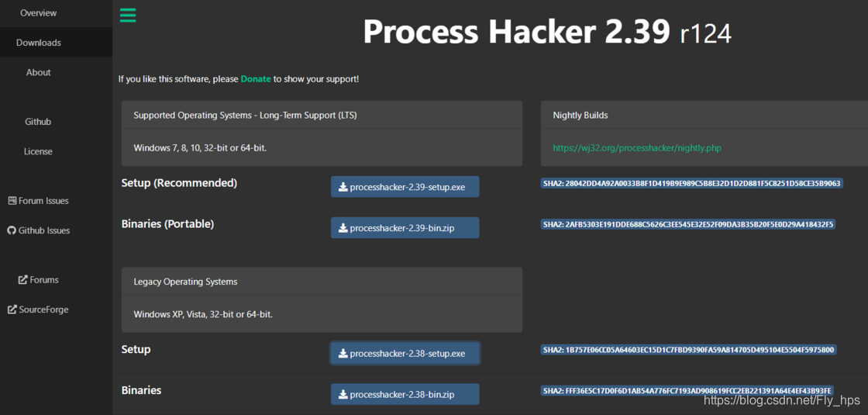Toggle the green hamburger menu icon

pyautogui.click(x=128, y=15)
